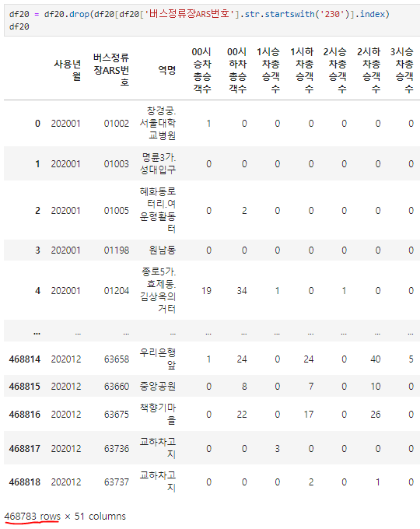
Task: Click station name 우리은행앞
Action: coord(158,359)
